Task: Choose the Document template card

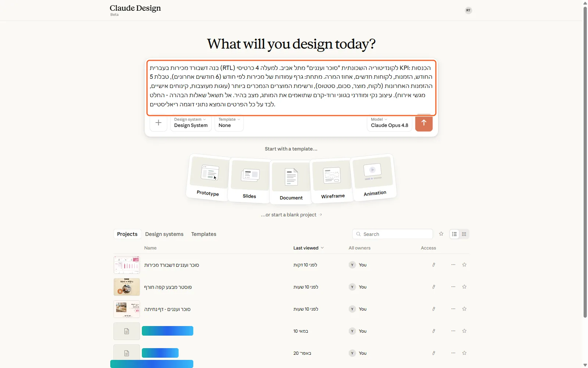Action: [291, 182]
